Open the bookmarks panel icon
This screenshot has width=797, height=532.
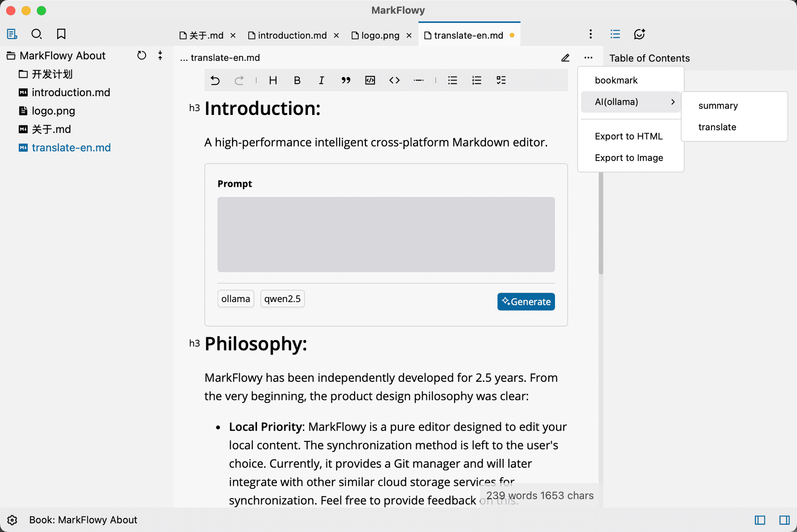pos(61,34)
